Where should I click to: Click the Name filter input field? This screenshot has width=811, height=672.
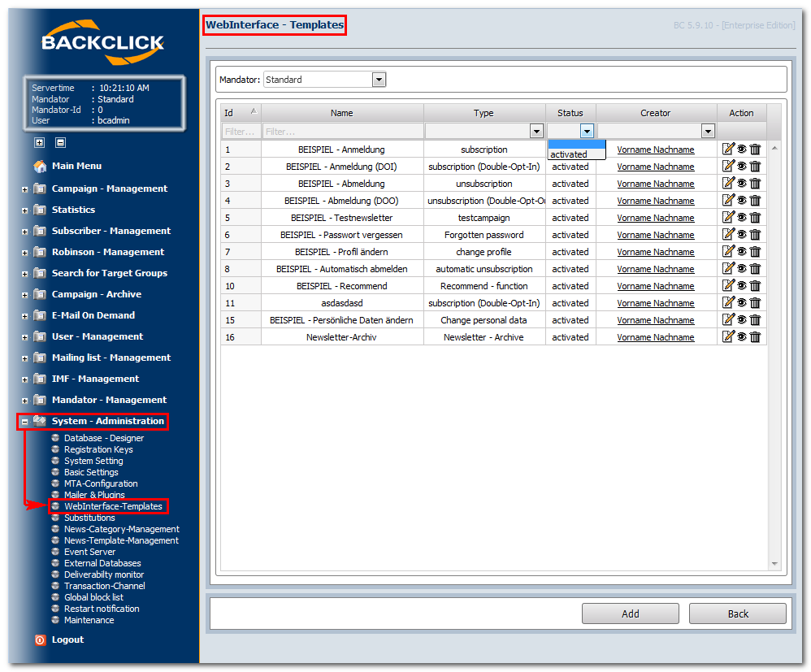coord(342,132)
